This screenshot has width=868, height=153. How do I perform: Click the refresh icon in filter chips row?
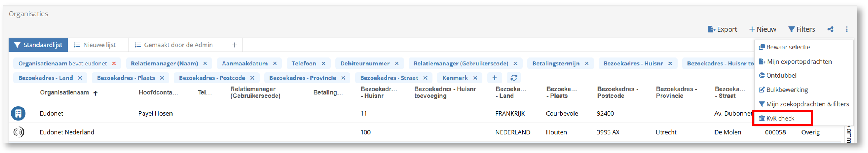(514, 78)
